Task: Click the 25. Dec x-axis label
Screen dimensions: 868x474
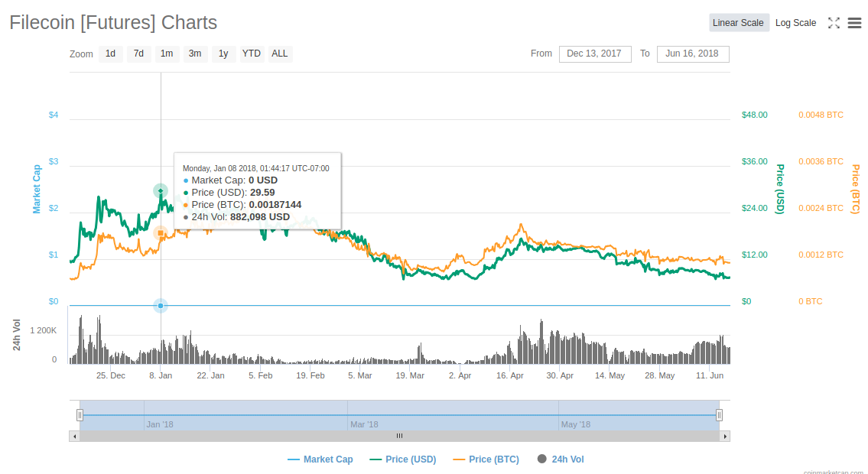Action: pyautogui.click(x=111, y=375)
